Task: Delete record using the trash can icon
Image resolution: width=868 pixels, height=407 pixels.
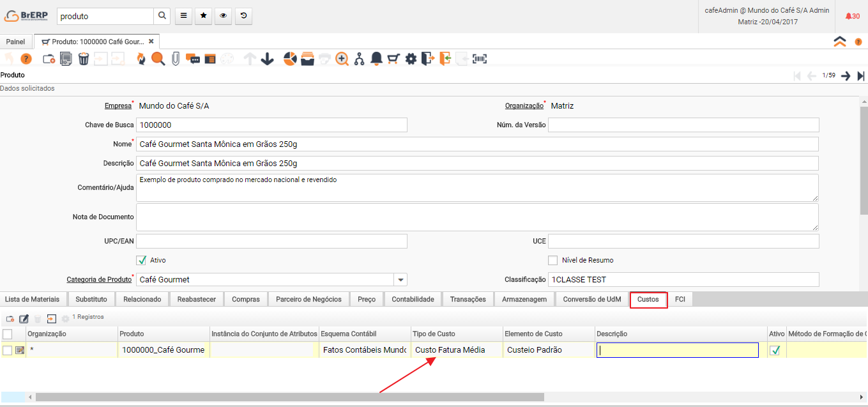Action: pyautogui.click(x=83, y=59)
